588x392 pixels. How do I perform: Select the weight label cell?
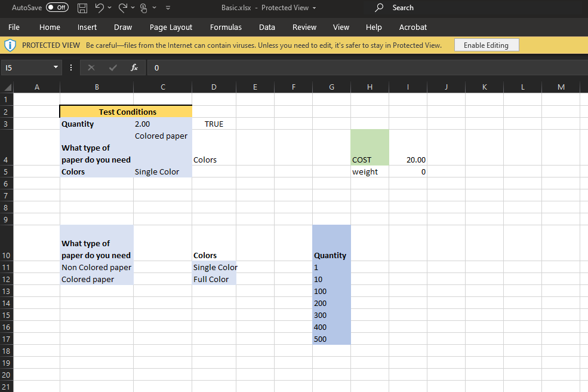click(370, 171)
